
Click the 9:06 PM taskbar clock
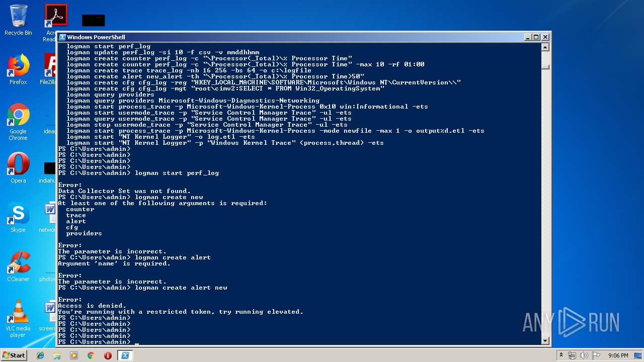618,355
